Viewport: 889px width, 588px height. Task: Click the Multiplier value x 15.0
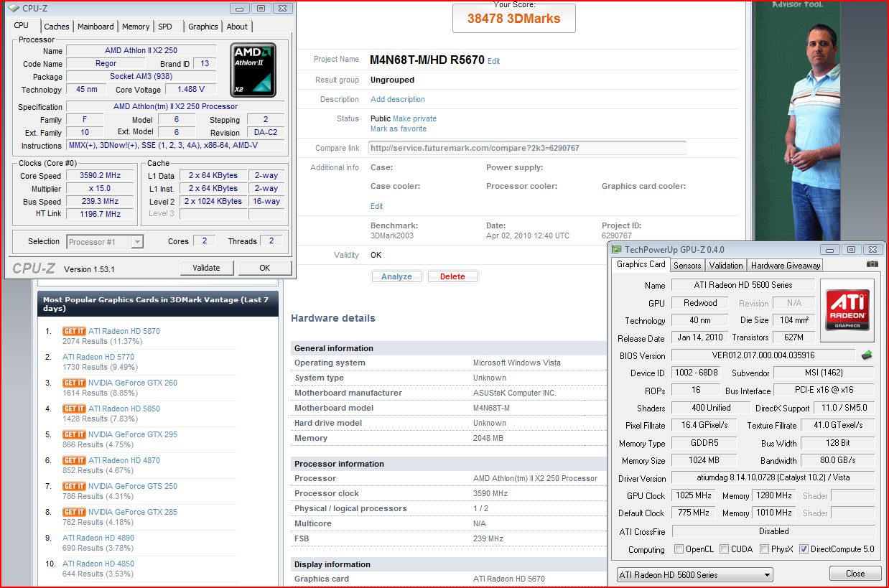[x=101, y=188]
